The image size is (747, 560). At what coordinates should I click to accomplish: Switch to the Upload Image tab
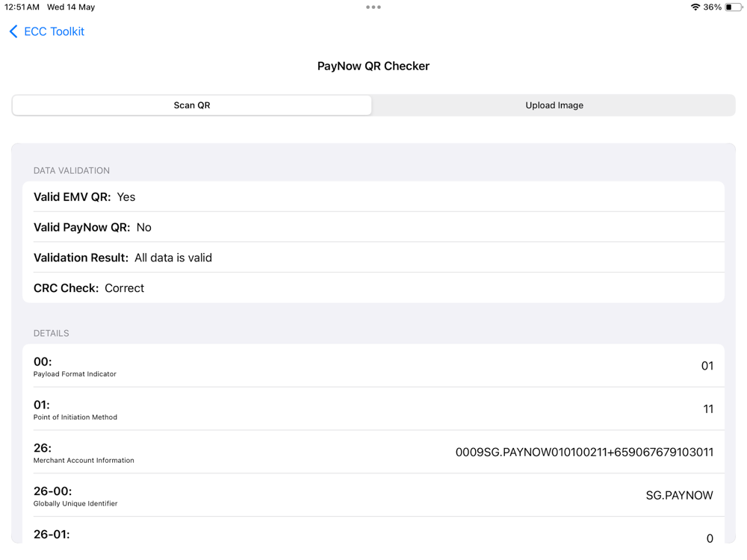[554, 105]
